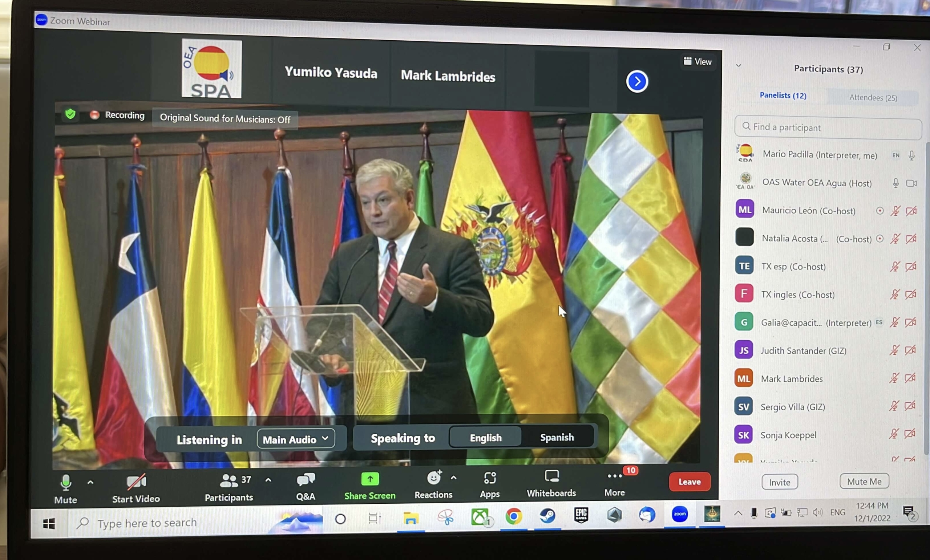
Task: Open the Panelists tab
Action: tap(783, 96)
